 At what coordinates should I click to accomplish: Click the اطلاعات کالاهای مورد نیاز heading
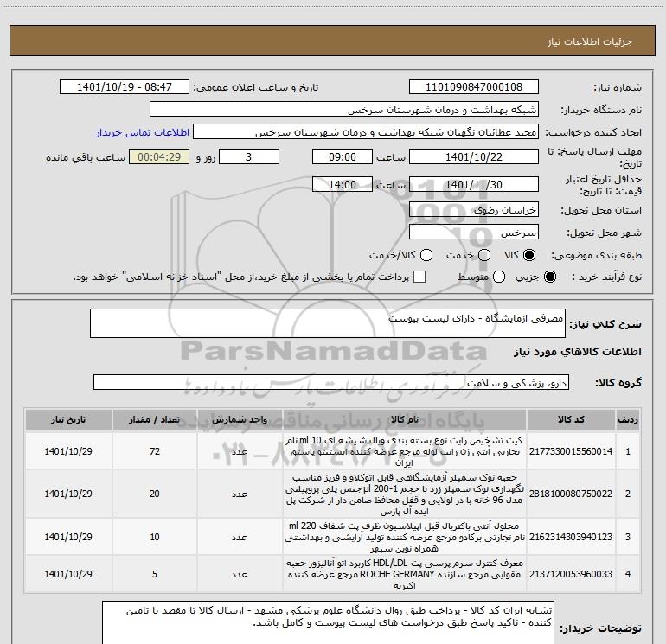[x=577, y=352]
